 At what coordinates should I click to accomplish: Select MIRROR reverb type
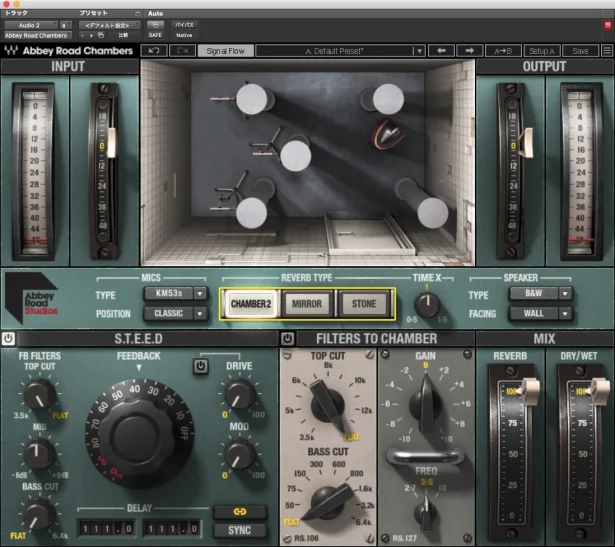307,304
